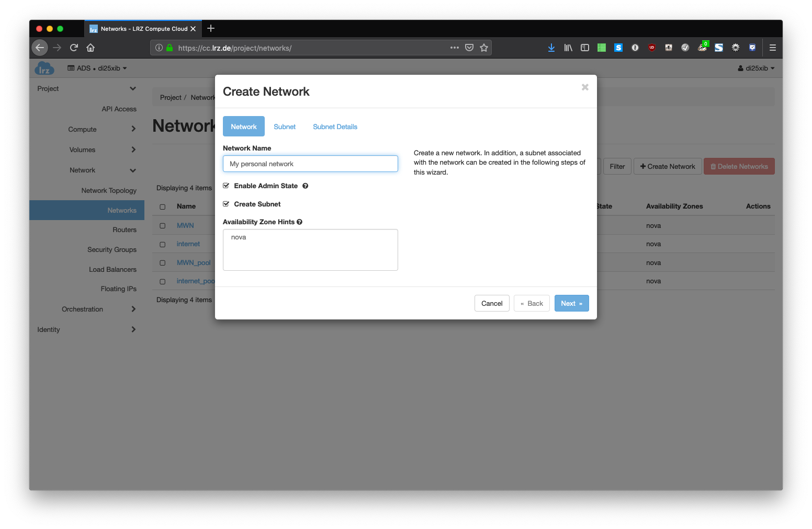Open the Firefox hamburger menu

point(772,48)
